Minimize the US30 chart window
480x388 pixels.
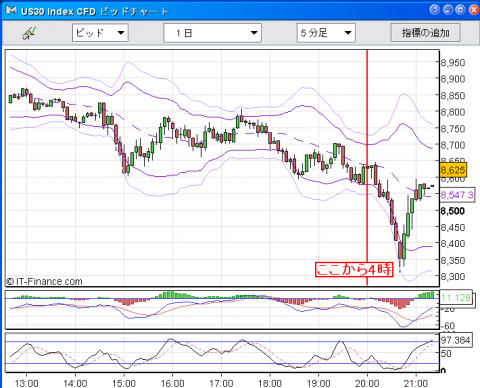[448, 10]
